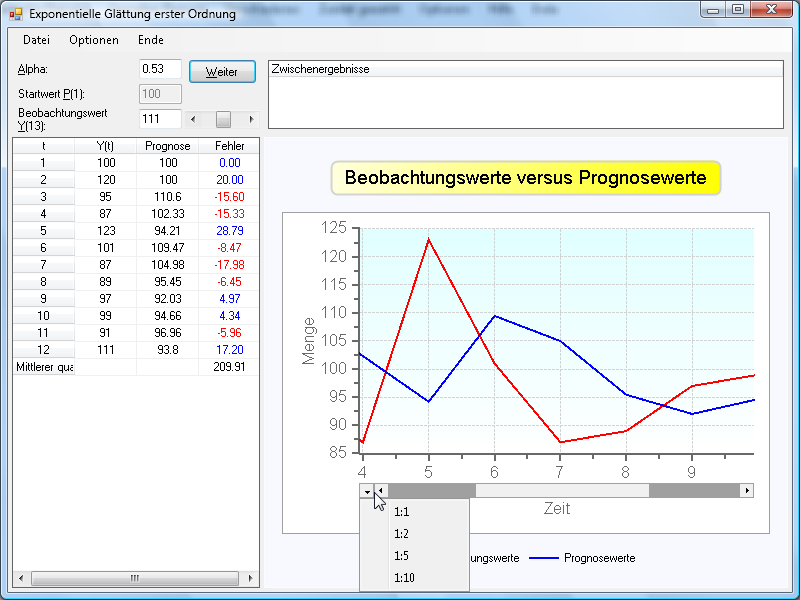Pick the 1:5 zoom ratio
This screenshot has width=800, height=600.
click(402, 555)
